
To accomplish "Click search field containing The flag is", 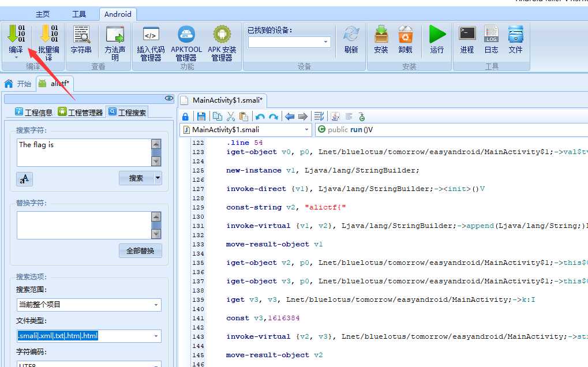I will pos(84,152).
